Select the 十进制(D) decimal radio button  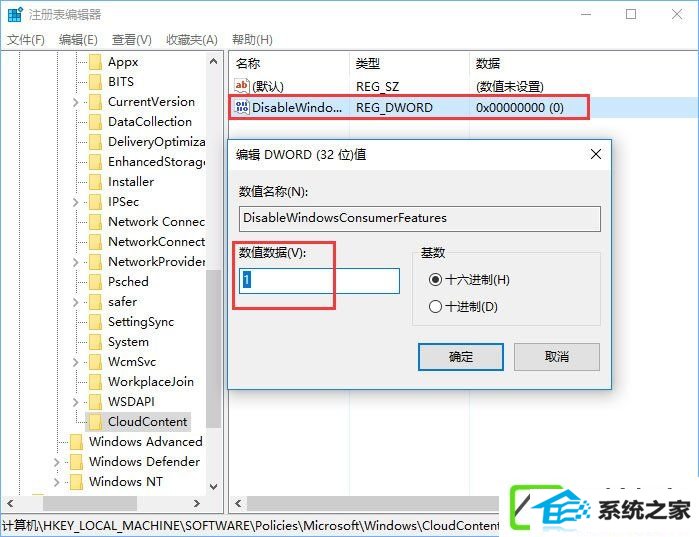[x=435, y=307]
